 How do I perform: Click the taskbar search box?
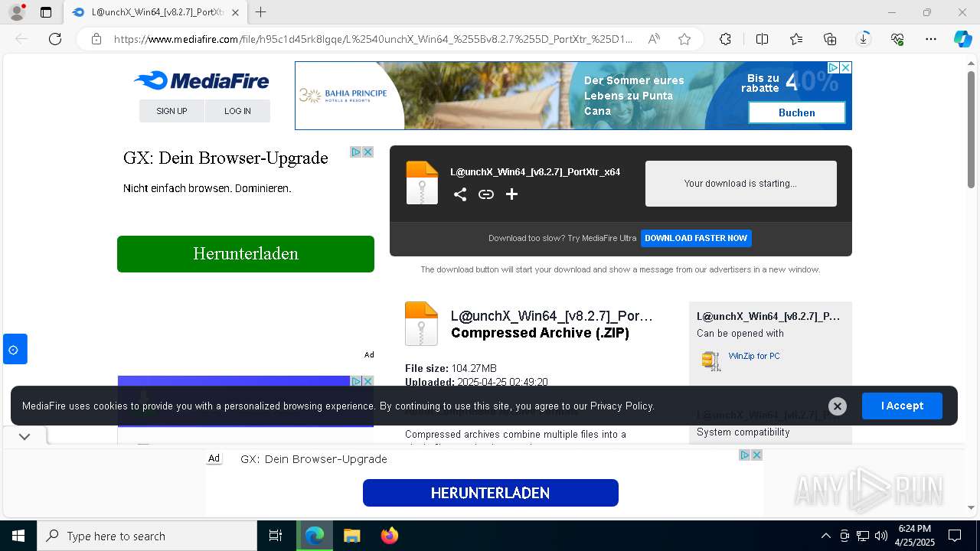coord(147,536)
